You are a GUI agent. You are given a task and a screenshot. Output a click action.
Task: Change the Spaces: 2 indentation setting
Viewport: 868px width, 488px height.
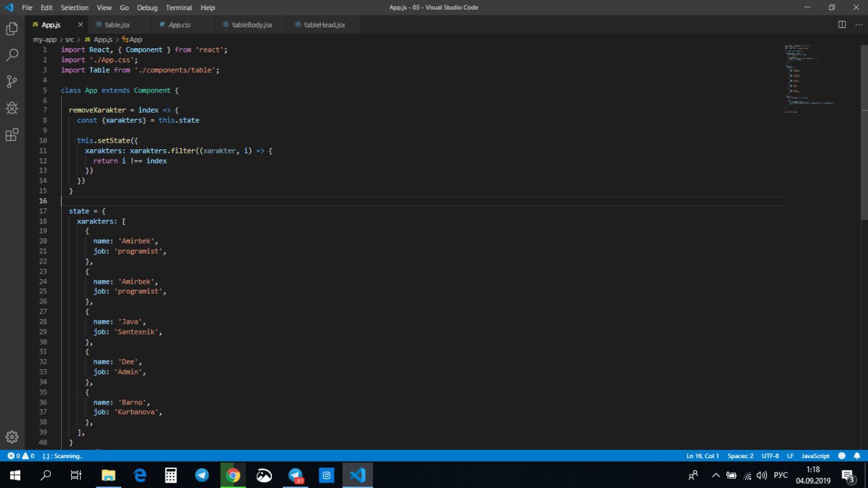pyautogui.click(x=740, y=456)
